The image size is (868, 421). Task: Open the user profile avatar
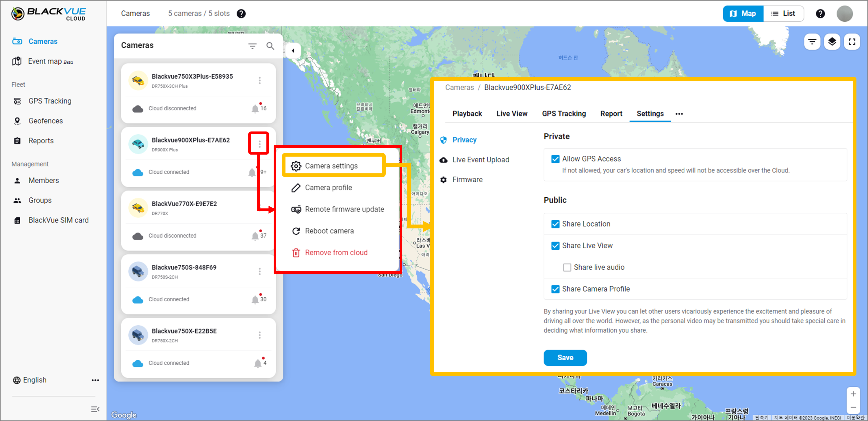click(x=844, y=14)
